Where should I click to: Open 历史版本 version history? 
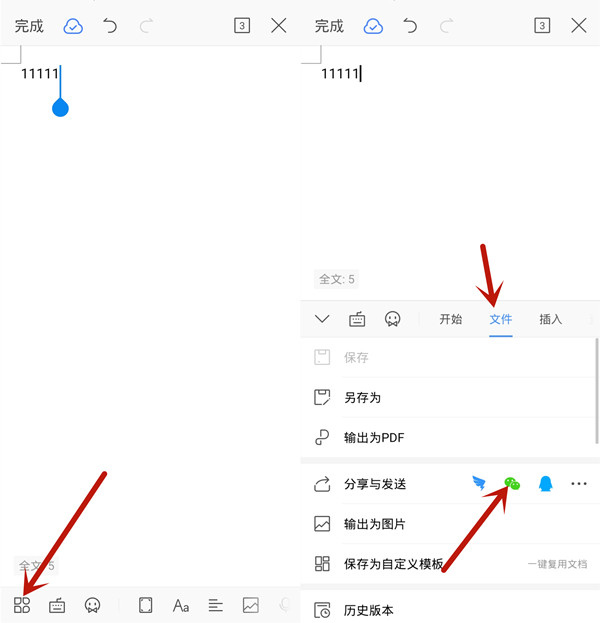368,610
